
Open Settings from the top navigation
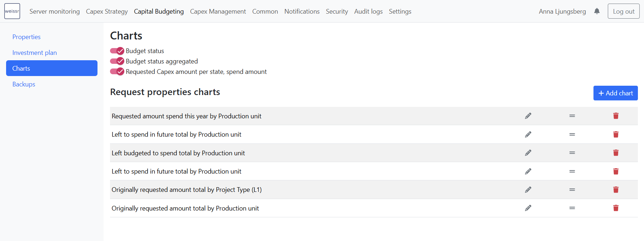tap(400, 11)
